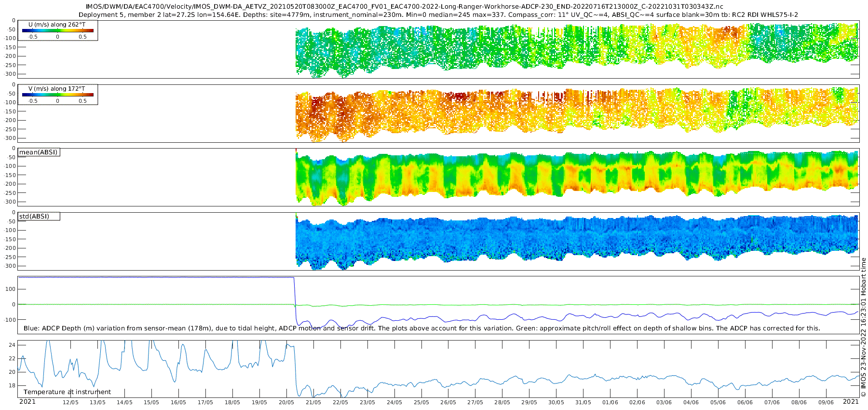This screenshot has width=868, height=410.
Task: Click the 25/05 date tick label
Action: (421, 402)
